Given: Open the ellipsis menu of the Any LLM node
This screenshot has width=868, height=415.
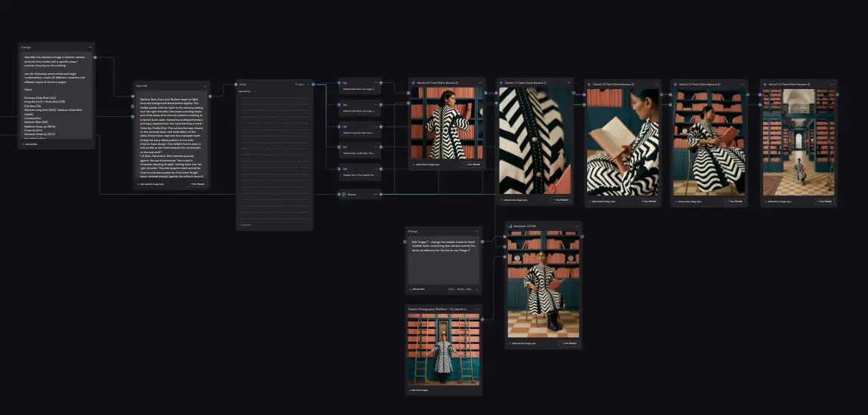Looking at the screenshot, I should 205,86.
